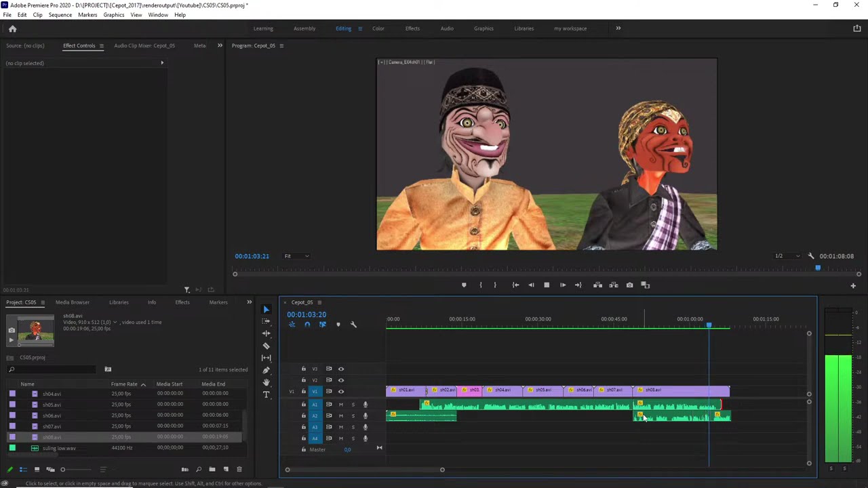
Task: Open Effect Controls panel menu
Action: click(x=102, y=45)
